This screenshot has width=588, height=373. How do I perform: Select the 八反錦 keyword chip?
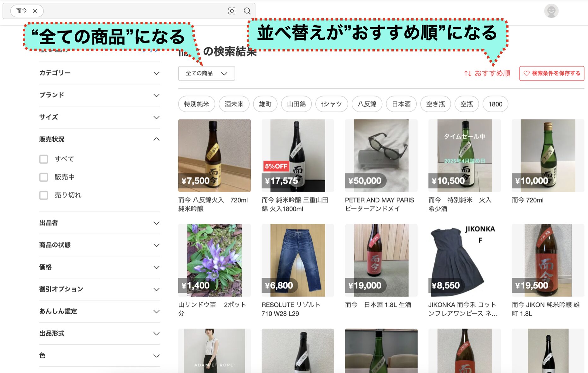pos(367,104)
